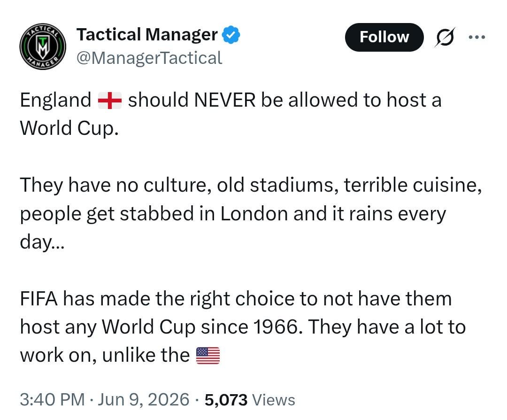Click the blue verified checkmark badge

click(x=231, y=35)
